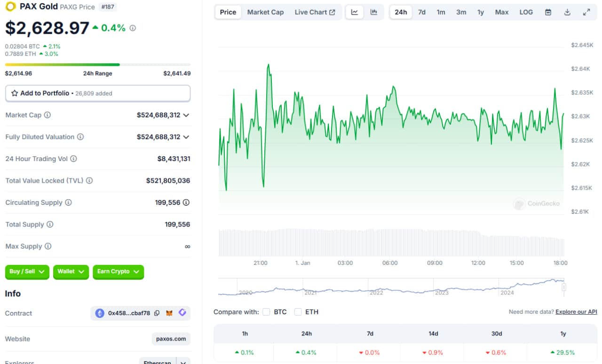Click the Etherscan explorer button
The image size is (602, 364).
158,362
